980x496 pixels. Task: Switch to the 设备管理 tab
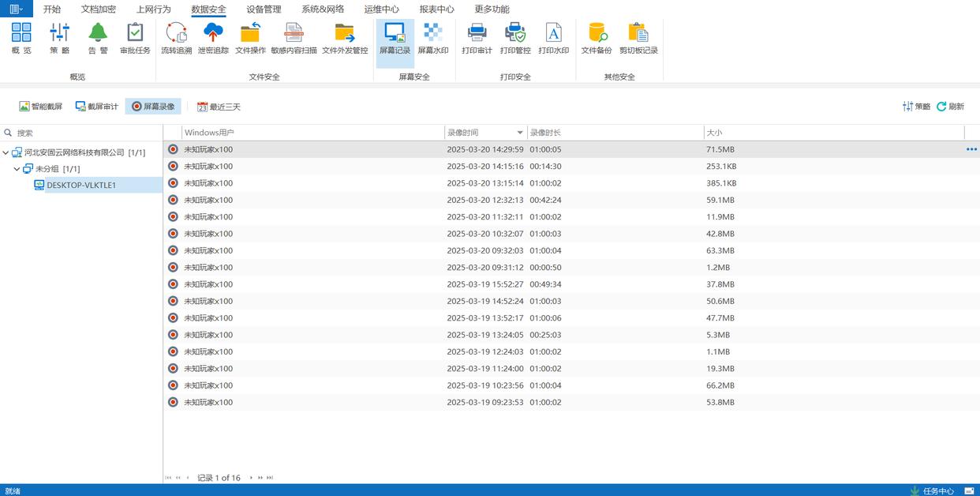[264, 9]
